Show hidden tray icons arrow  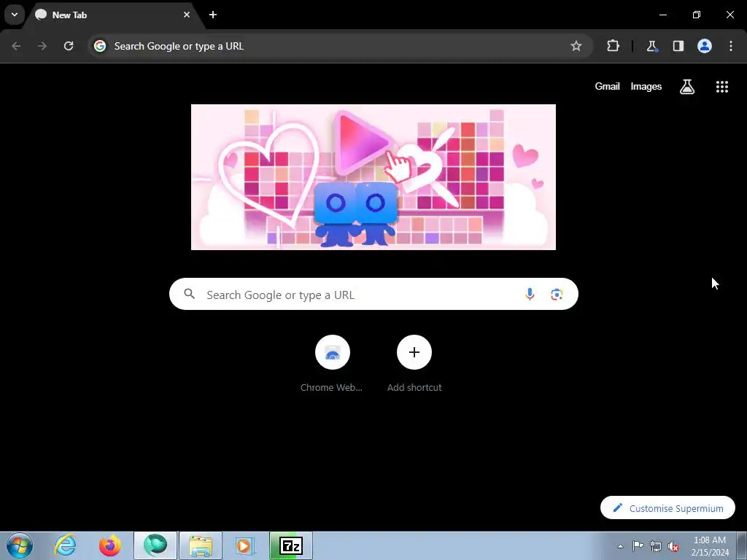[620, 546]
